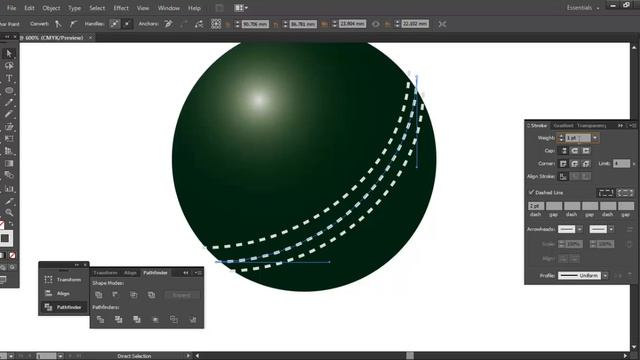Select the Gradient tool
This screenshot has height=360, width=640.
point(9,163)
